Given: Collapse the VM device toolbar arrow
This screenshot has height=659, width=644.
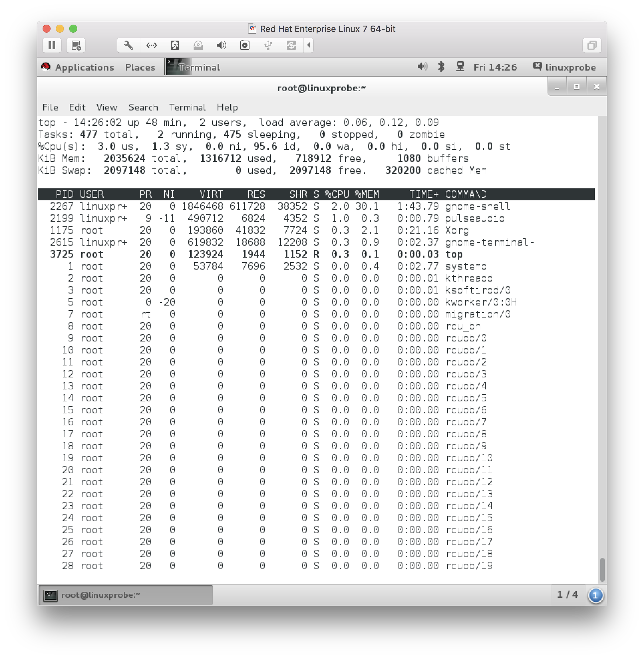Looking at the screenshot, I should [x=308, y=45].
